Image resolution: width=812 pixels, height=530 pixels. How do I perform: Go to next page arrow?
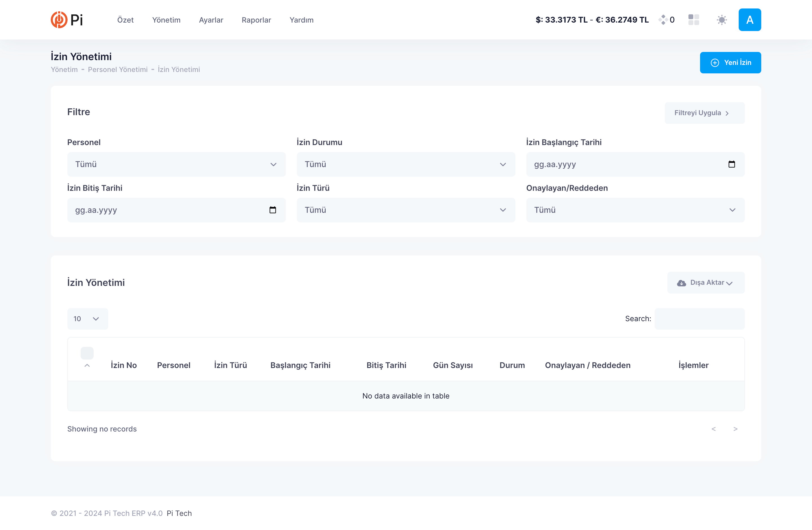point(735,429)
